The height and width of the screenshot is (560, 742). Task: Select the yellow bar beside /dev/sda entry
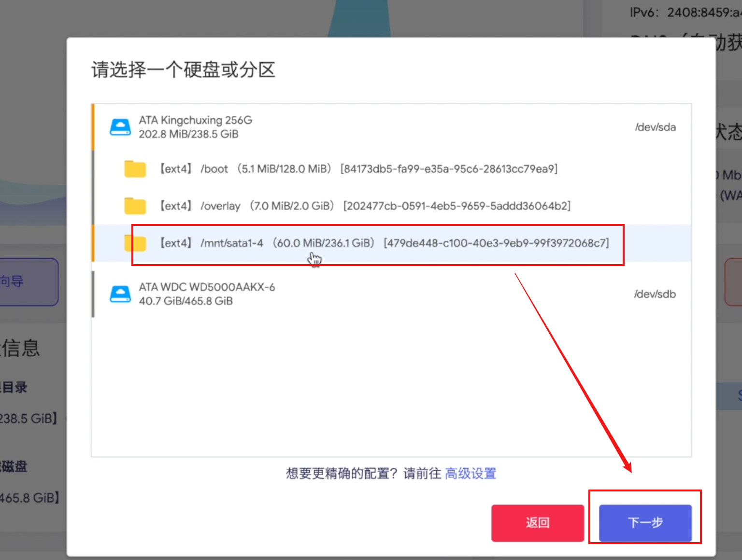[x=93, y=126]
